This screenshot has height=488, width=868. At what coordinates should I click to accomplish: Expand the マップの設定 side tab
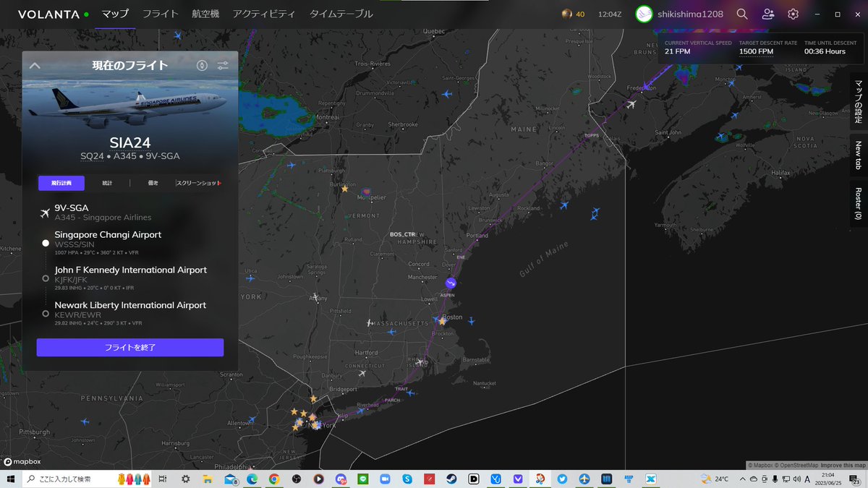859,101
